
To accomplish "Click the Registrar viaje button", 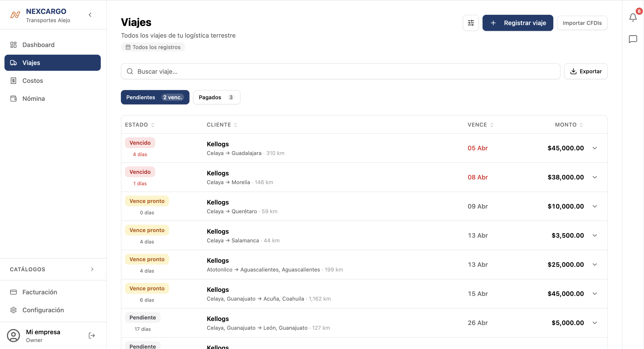I will pos(517,23).
